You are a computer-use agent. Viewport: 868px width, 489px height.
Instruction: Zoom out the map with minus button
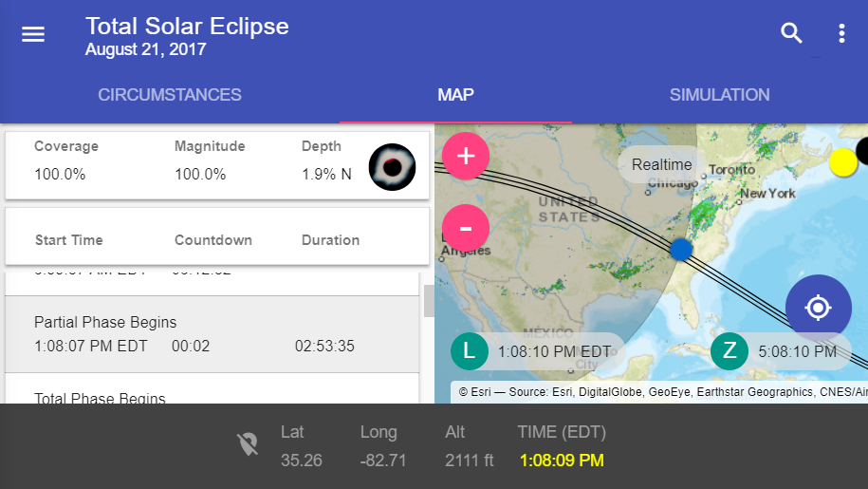pyautogui.click(x=466, y=228)
